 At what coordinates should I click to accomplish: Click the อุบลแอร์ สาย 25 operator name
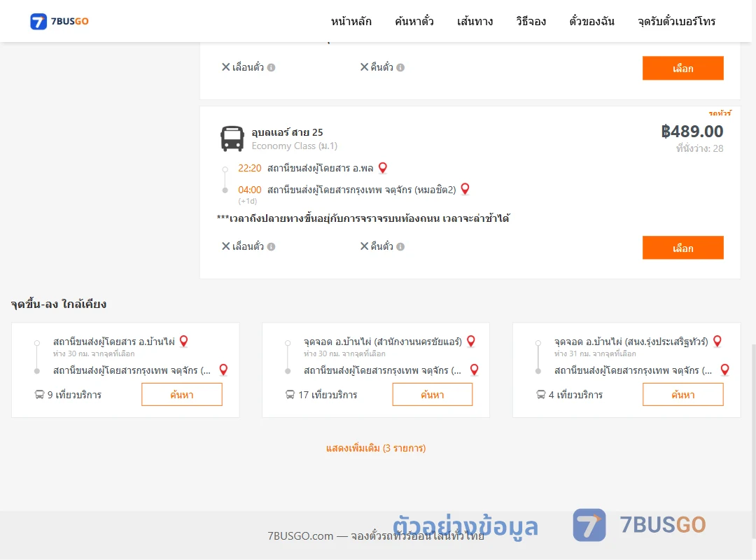tap(287, 132)
